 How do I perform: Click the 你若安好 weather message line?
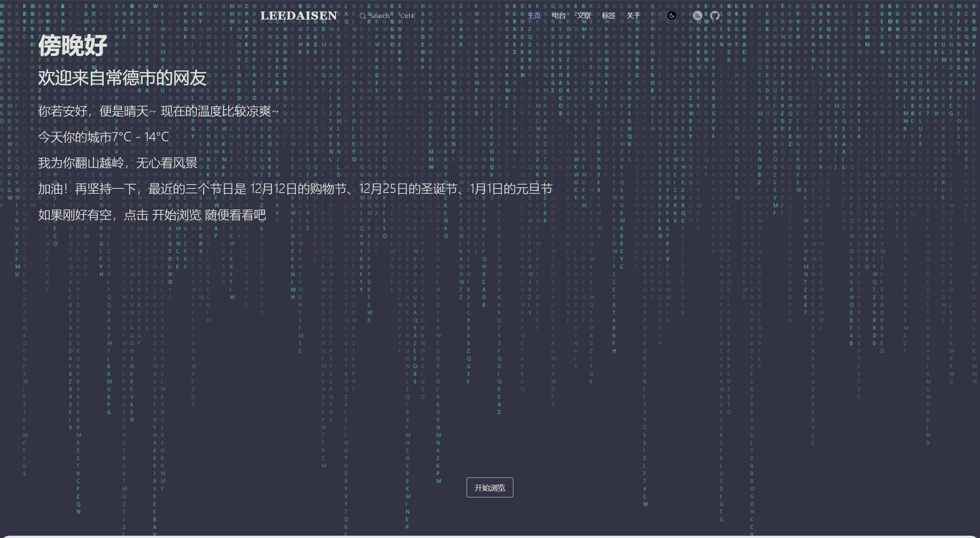coord(158,111)
